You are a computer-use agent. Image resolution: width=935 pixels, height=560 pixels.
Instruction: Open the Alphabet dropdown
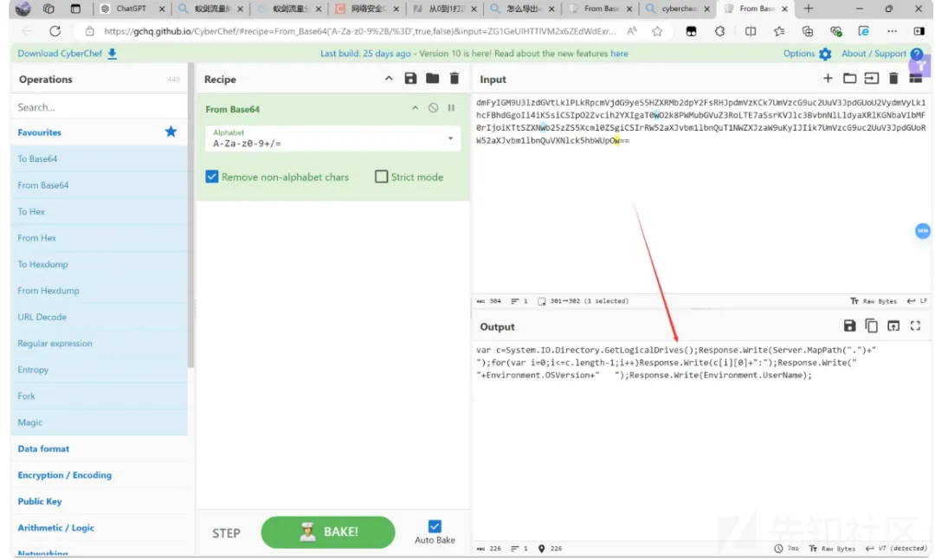pyautogui.click(x=332, y=138)
